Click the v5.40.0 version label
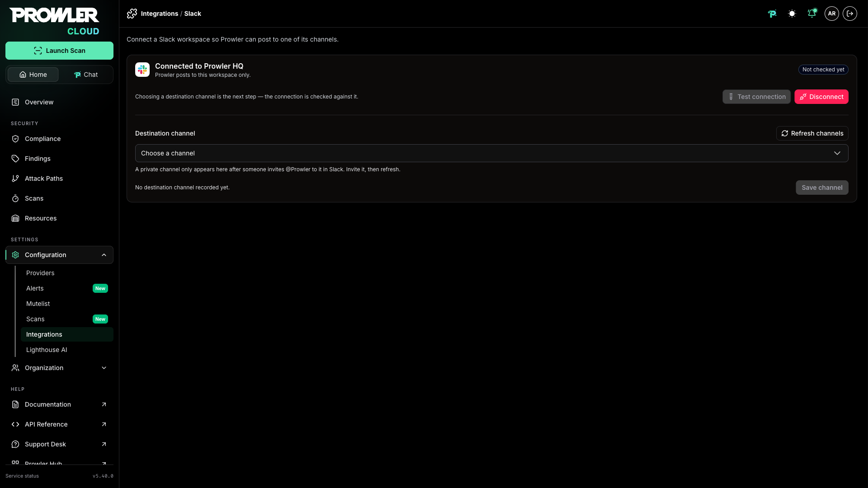The image size is (868, 488). [103, 476]
